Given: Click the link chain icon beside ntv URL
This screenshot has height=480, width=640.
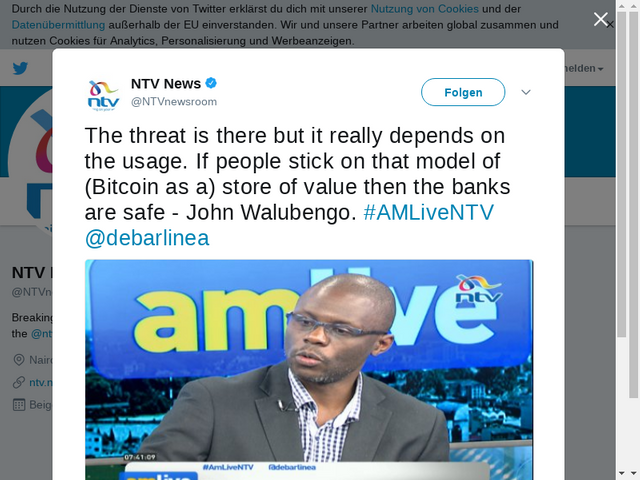Looking at the screenshot, I should (x=19, y=382).
